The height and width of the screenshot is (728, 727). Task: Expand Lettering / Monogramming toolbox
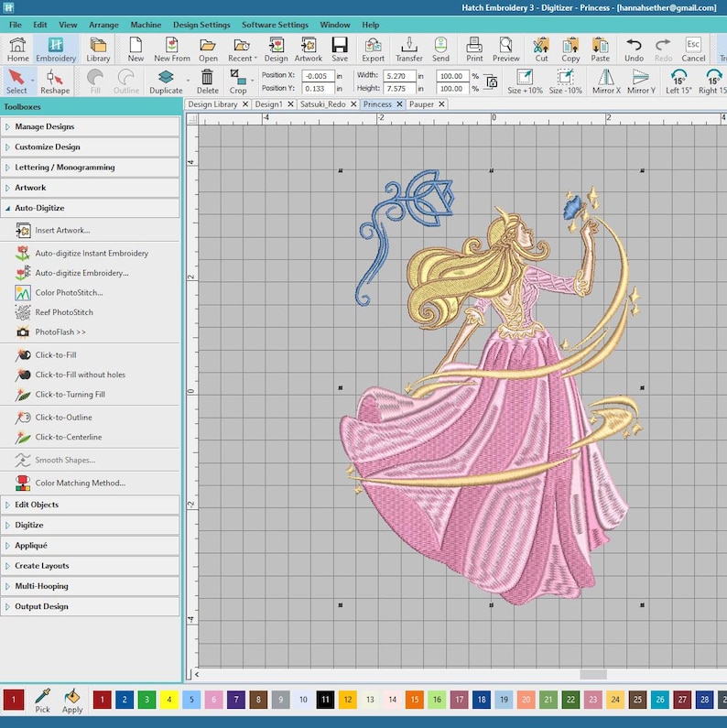click(90, 168)
